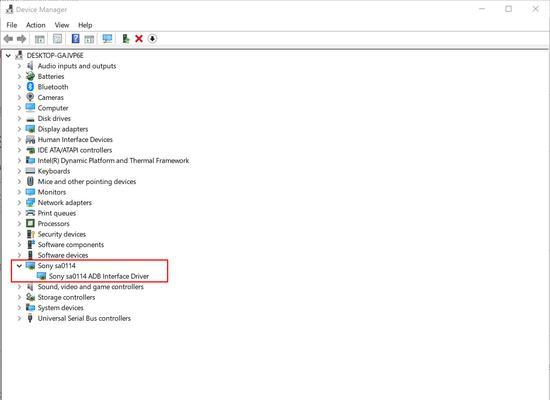
Task: Click the red X Uninstall device icon
Action: [x=139, y=39]
